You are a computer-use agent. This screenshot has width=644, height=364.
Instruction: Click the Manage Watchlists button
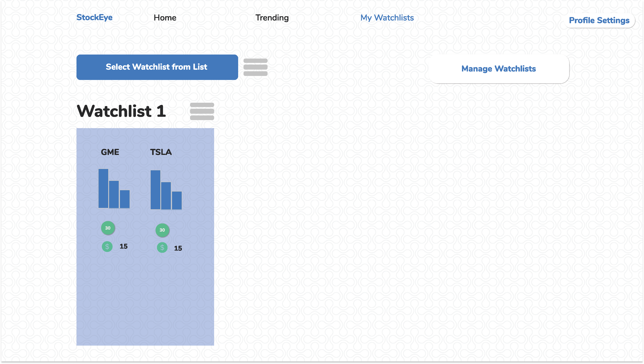[x=499, y=69]
